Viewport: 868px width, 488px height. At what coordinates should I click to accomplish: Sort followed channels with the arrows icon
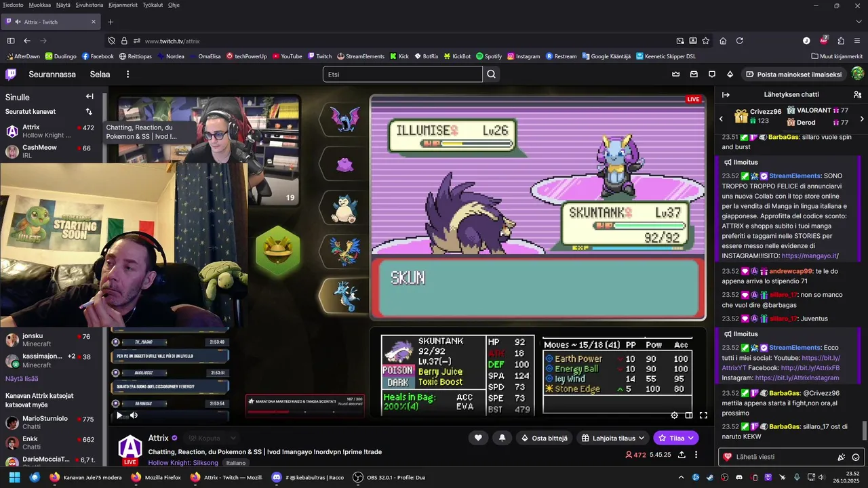(89, 111)
